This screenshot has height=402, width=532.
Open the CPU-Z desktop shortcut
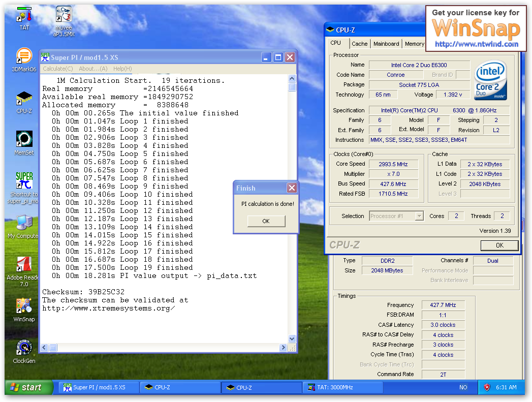24,102
